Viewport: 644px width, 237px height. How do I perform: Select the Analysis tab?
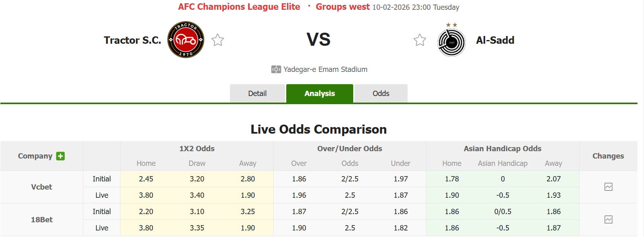(319, 94)
